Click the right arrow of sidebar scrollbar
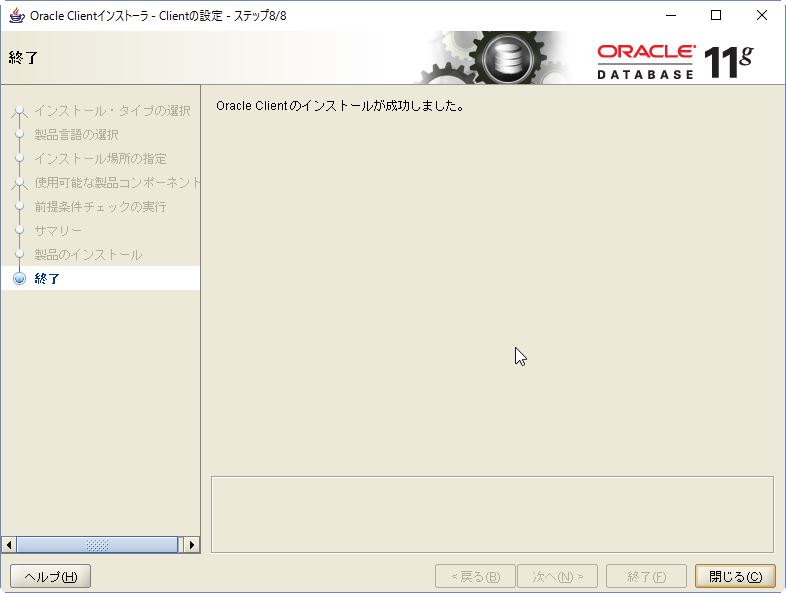 click(x=191, y=544)
